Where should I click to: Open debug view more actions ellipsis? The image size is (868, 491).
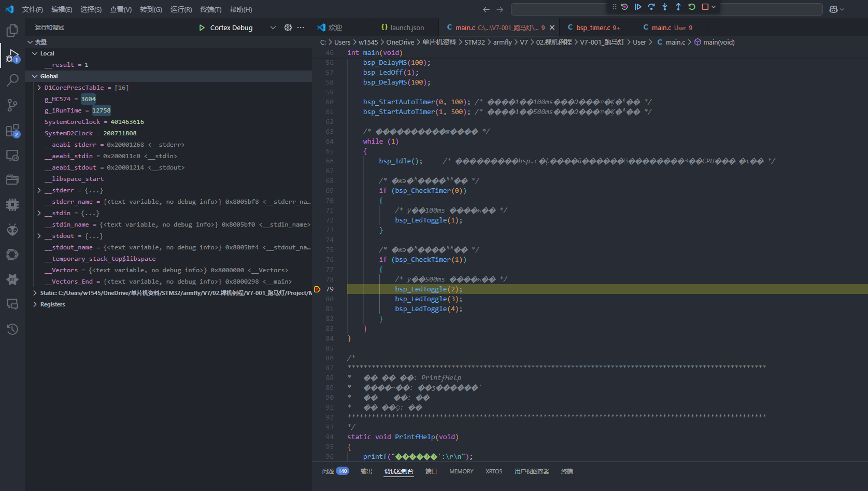point(301,27)
